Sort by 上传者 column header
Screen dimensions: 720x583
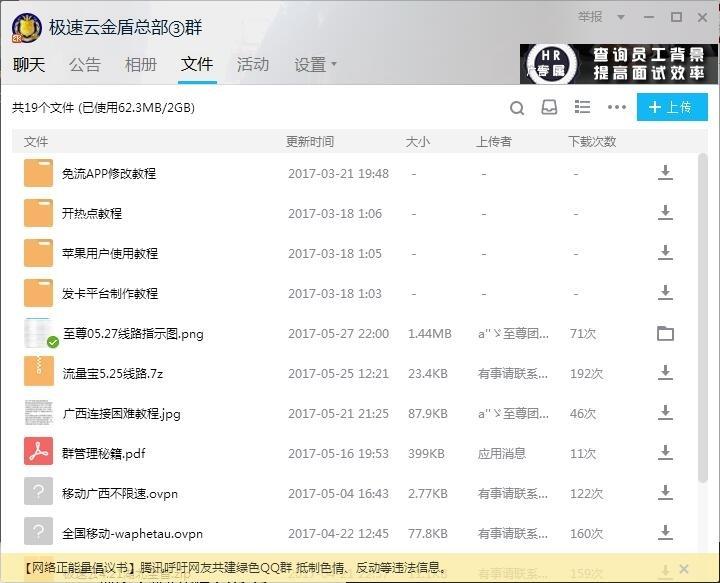click(494, 141)
